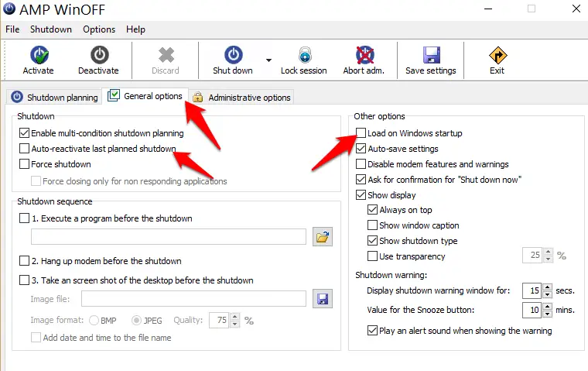Image resolution: width=588 pixels, height=371 pixels.
Task: Check Disable modem features and warnings
Action: 361,163
